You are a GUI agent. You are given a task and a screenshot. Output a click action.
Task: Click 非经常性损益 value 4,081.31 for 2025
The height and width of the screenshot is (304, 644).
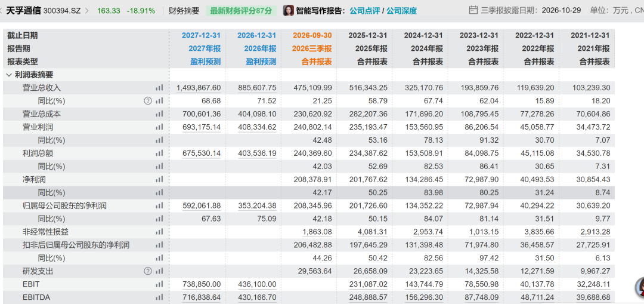click(x=373, y=232)
